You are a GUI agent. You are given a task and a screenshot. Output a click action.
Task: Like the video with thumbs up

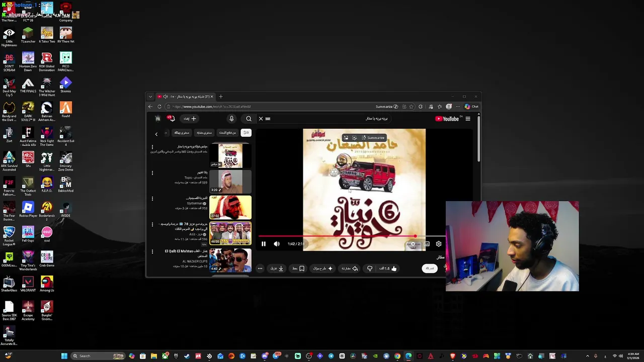388,268
